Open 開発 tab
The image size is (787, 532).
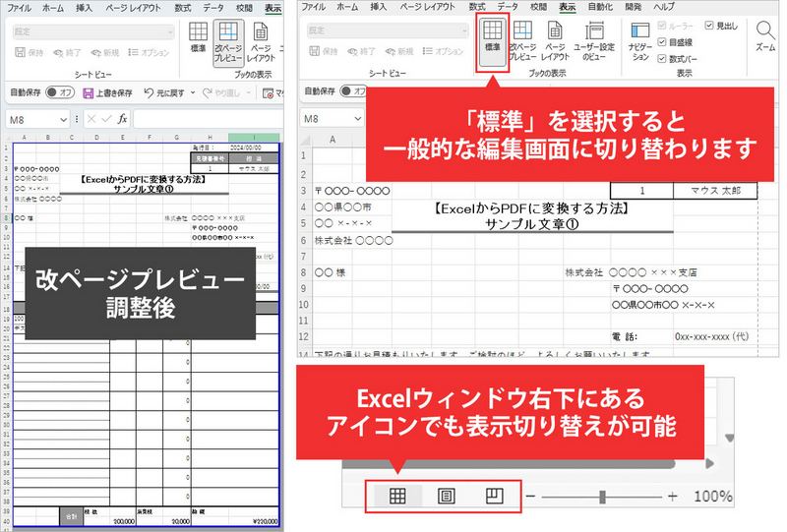click(x=633, y=7)
